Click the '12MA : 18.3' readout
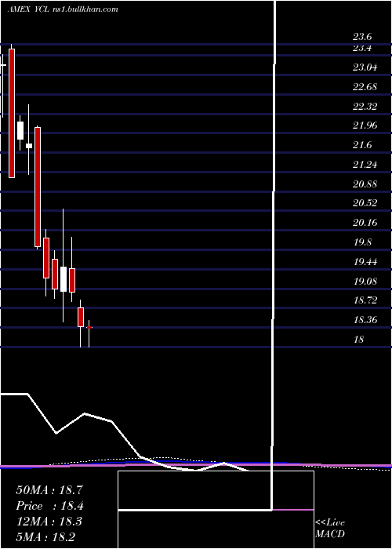This screenshot has height=549, width=392. (49, 522)
